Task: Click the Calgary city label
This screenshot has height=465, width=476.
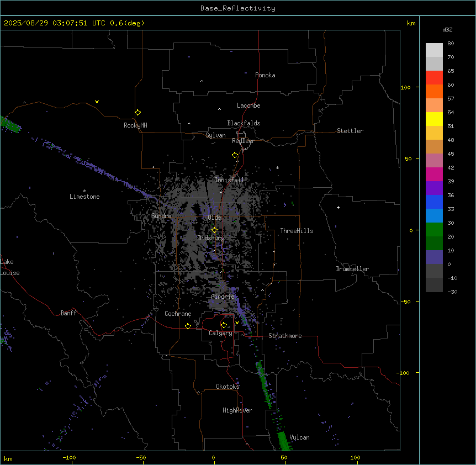Action: (x=220, y=333)
